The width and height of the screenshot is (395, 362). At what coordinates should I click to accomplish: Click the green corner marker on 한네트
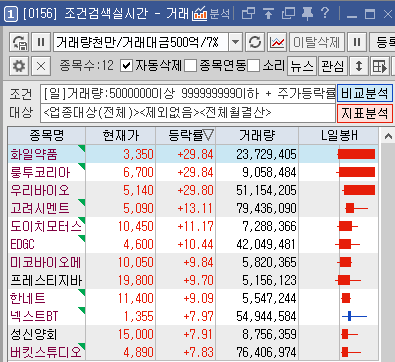(x=82, y=292)
